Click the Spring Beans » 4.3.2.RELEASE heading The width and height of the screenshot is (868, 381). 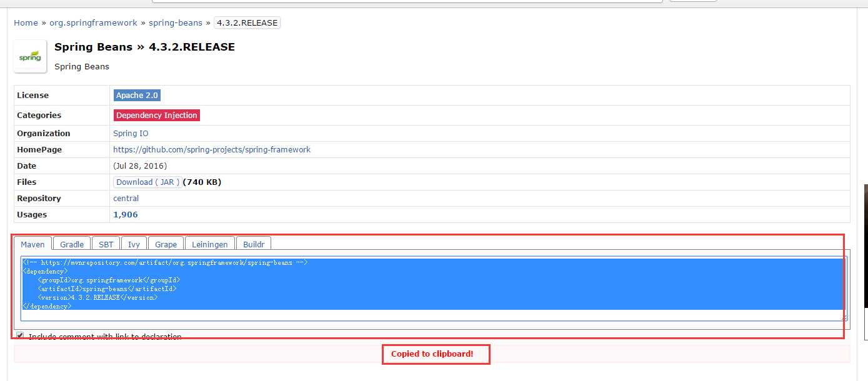[x=144, y=47]
